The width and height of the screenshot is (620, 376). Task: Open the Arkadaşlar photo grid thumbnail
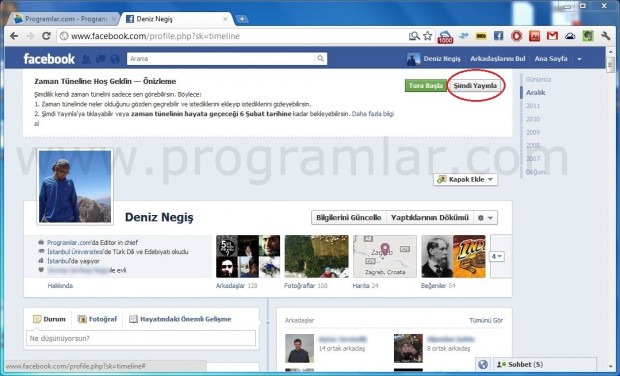tap(248, 257)
